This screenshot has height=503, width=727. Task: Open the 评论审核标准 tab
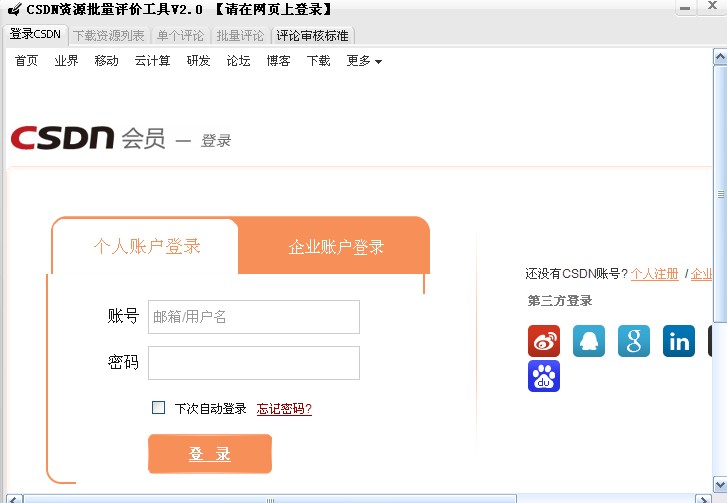(x=312, y=36)
